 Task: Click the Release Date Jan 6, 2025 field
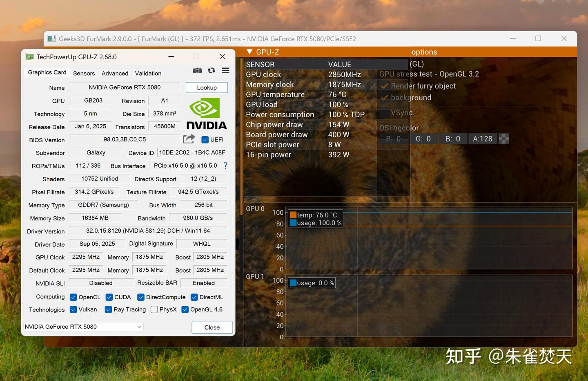tap(90, 126)
